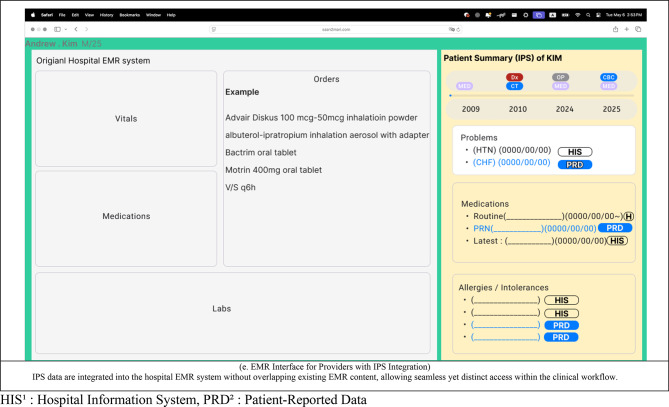The width and height of the screenshot is (669, 407).
Task: Click the gray OP badge above 2024
Action: coord(561,77)
